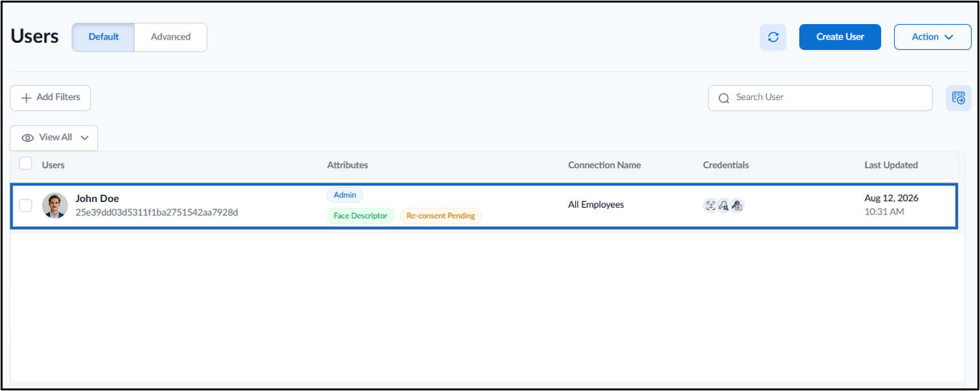Click John Doe's profile avatar
This screenshot has width=980, height=391.
pyautogui.click(x=55, y=205)
